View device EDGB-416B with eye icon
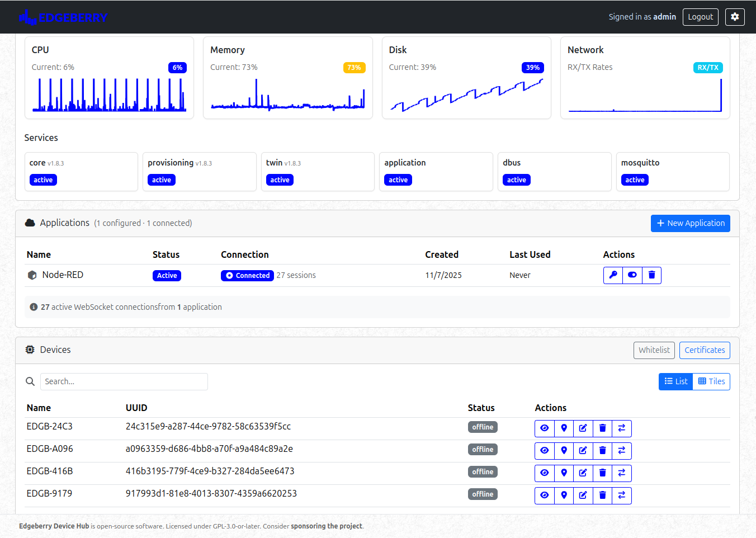756x538 pixels. tap(544, 473)
